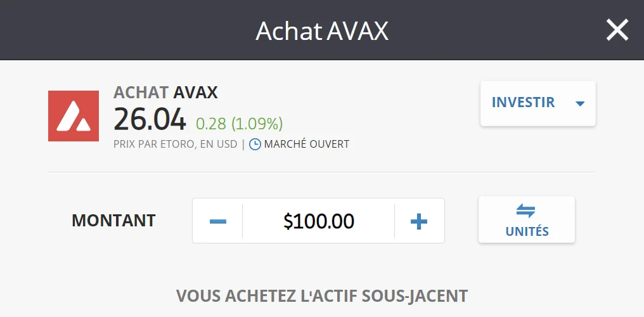Increase the amount with the plus button
This screenshot has width=644, height=317.
point(419,221)
